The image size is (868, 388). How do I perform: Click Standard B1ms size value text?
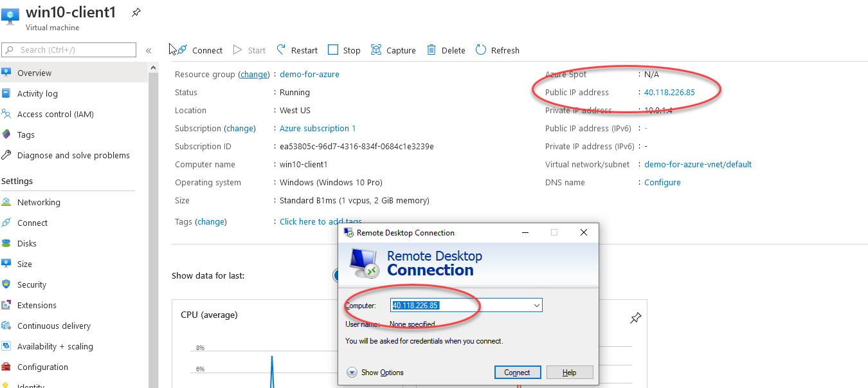click(354, 200)
